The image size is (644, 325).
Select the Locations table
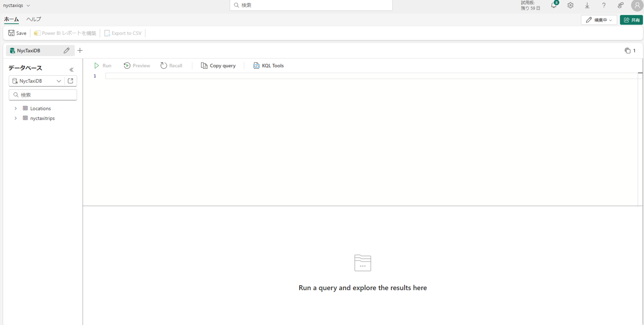coord(40,109)
